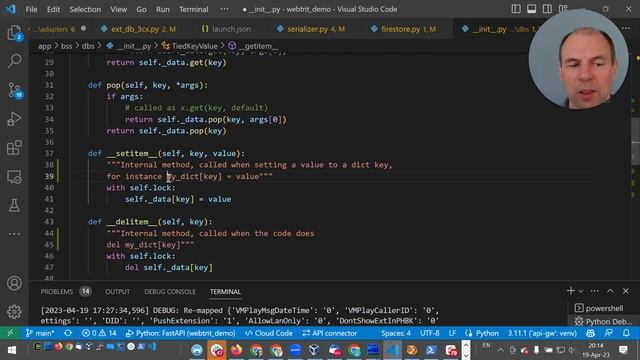Open OUTPUT panel tab

[x=118, y=291]
